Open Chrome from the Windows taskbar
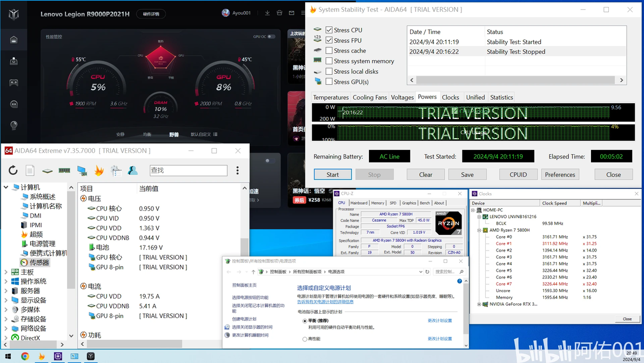Image resolution: width=644 pixels, height=363 pixels. (25, 356)
